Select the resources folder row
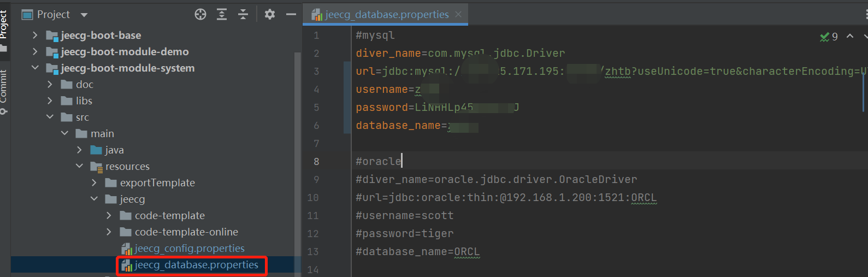The image size is (868, 277). pos(127,167)
